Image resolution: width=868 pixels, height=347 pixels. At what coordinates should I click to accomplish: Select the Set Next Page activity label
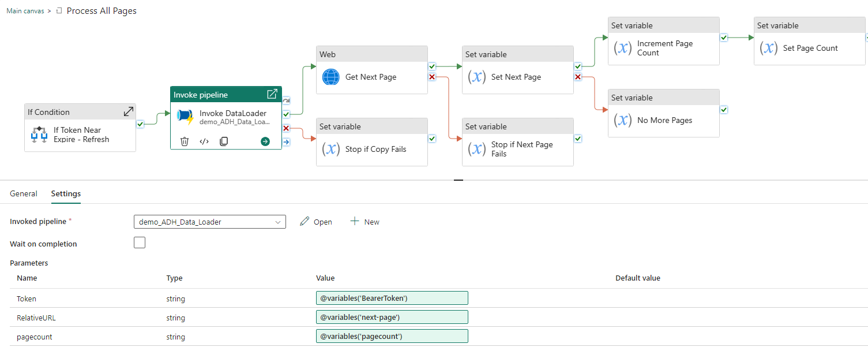pyautogui.click(x=516, y=77)
